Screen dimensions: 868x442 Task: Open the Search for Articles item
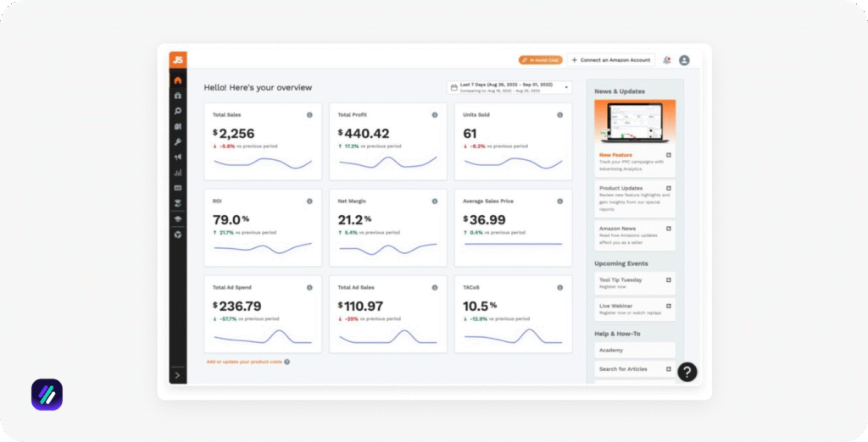(x=635, y=369)
